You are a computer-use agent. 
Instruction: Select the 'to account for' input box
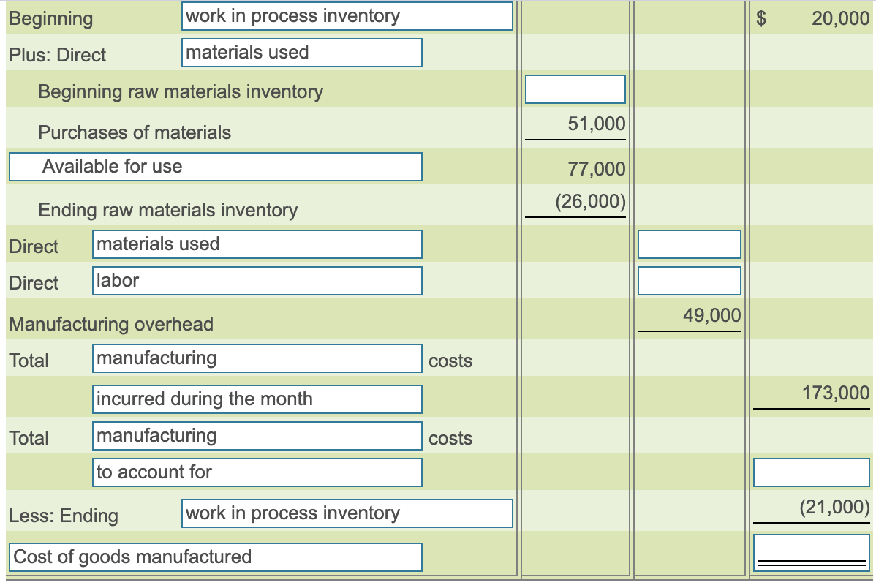point(257,472)
